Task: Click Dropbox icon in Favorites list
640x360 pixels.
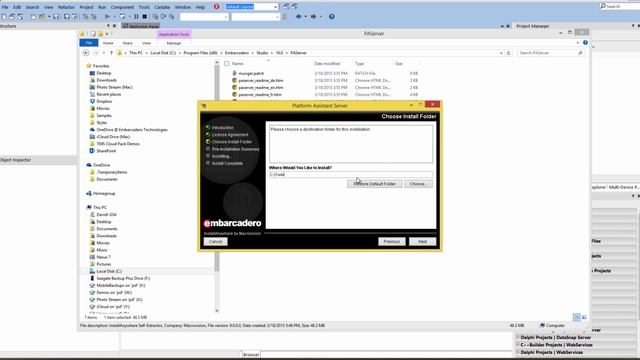Action: [92, 101]
